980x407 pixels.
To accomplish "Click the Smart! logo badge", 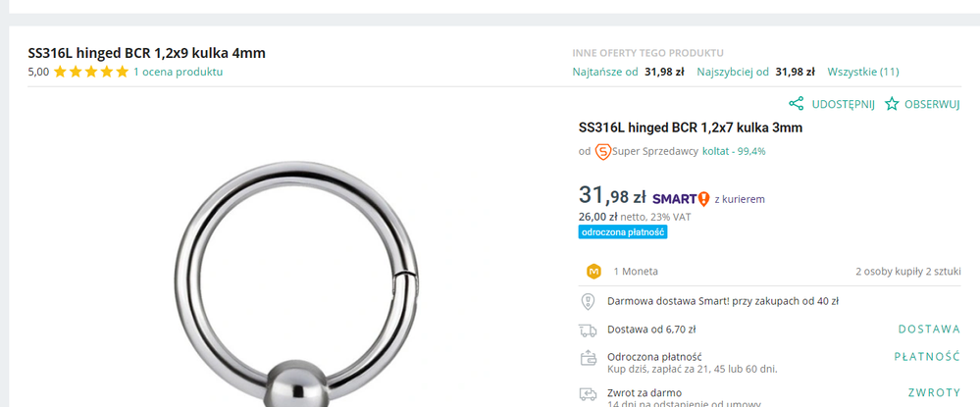I will 681,198.
